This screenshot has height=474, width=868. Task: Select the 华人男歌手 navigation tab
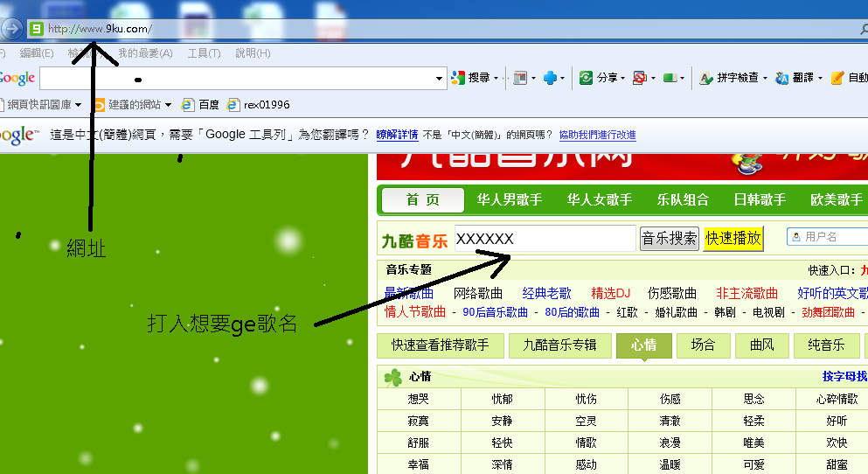tap(510, 200)
